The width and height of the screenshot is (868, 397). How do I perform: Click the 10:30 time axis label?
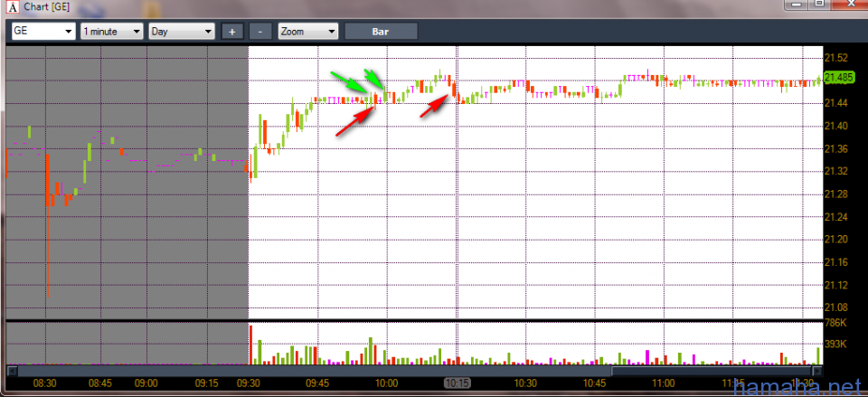[x=524, y=383]
